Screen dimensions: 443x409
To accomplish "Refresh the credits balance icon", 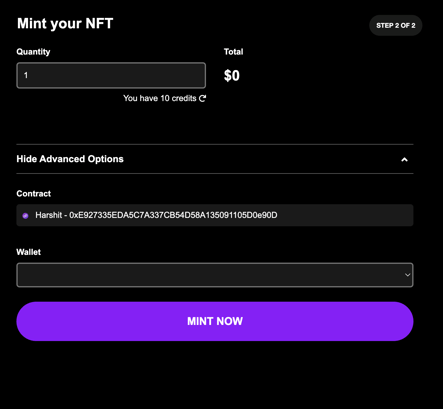I will (x=203, y=98).
